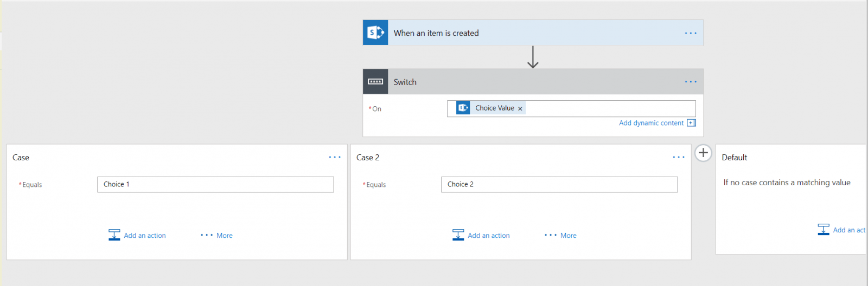Click the Switch control icon

375,82
